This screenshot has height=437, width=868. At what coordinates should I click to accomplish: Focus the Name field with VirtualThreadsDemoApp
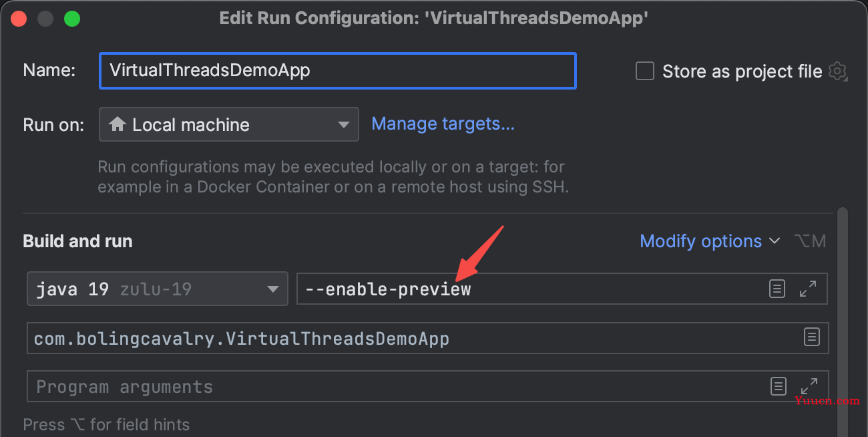[x=338, y=71]
